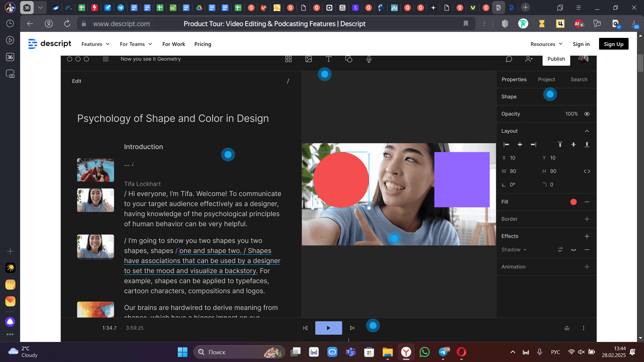
Task: Toggle the aspect ratio lock link icon
Action: point(587,171)
